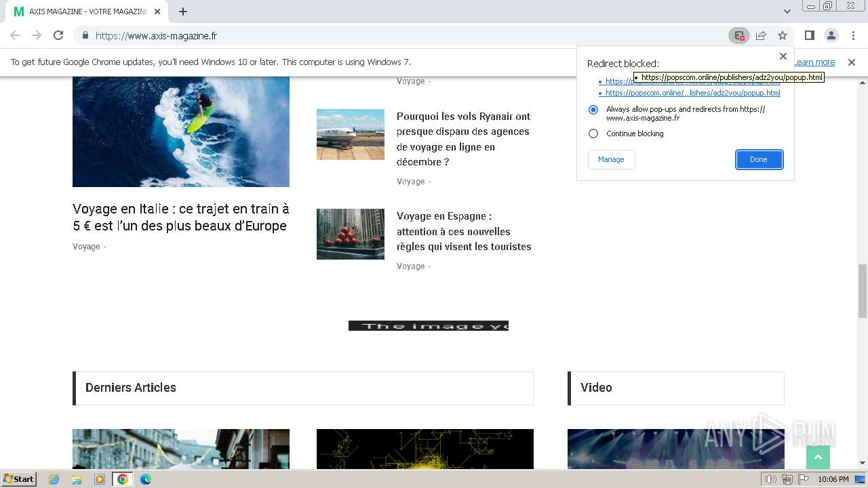Screen dimensions: 868x488
Task: Open File Explorer from taskbar
Action: (x=77, y=479)
